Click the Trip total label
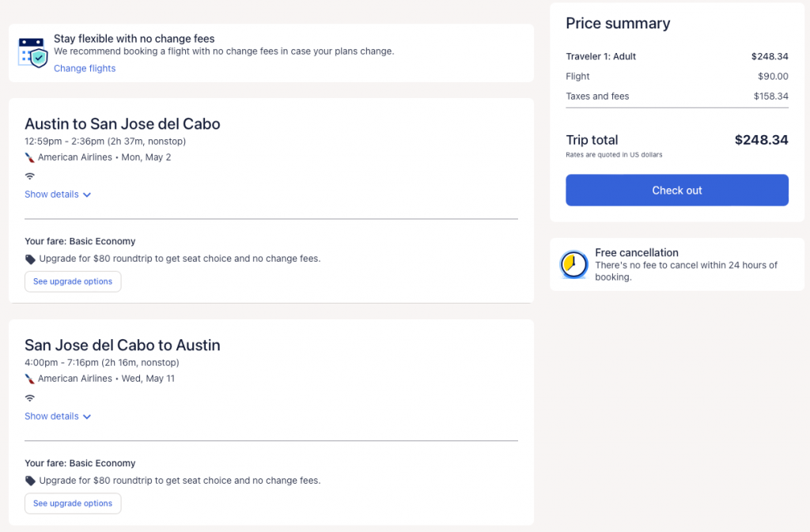Image resolution: width=810 pixels, height=532 pixels. pyautogui.click(x=592, y=140)
